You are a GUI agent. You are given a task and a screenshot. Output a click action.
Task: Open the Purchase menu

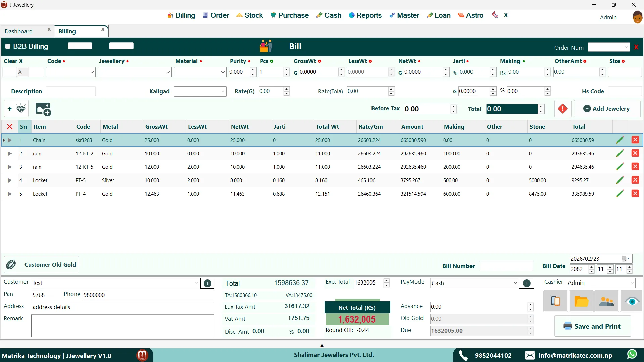pyautogui.click(x=290, y=15)
